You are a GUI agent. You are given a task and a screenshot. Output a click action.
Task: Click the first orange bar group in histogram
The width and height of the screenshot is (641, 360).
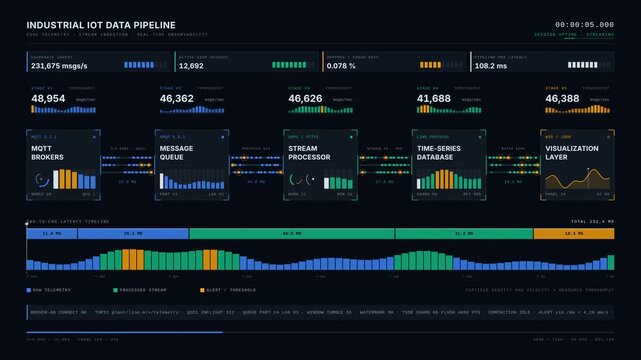tap(133, 259)
